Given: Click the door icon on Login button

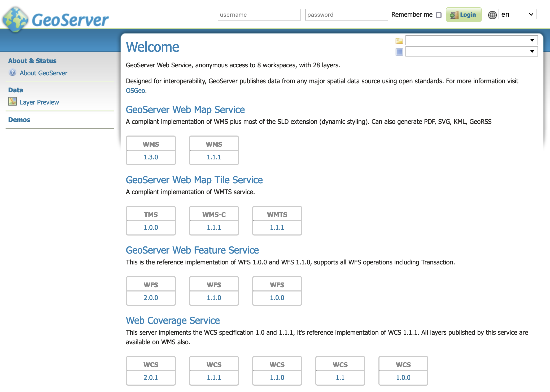Looking at the screenshot, I should coord(454,15).
